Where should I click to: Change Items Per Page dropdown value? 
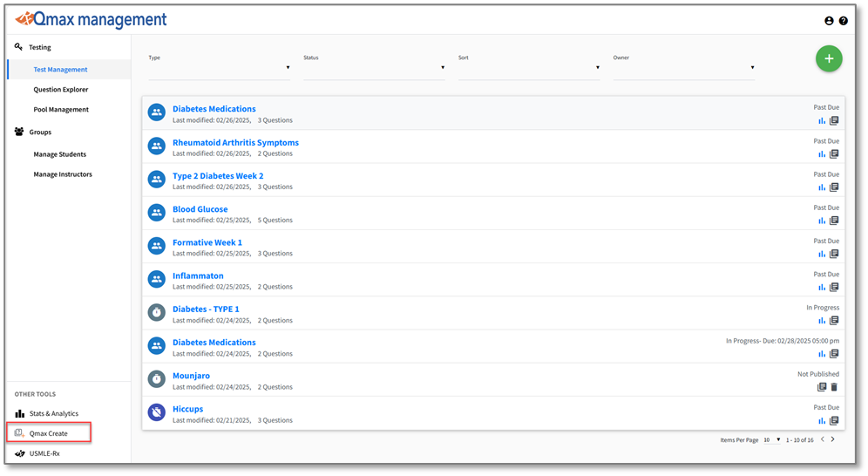(x=772, y=439)
